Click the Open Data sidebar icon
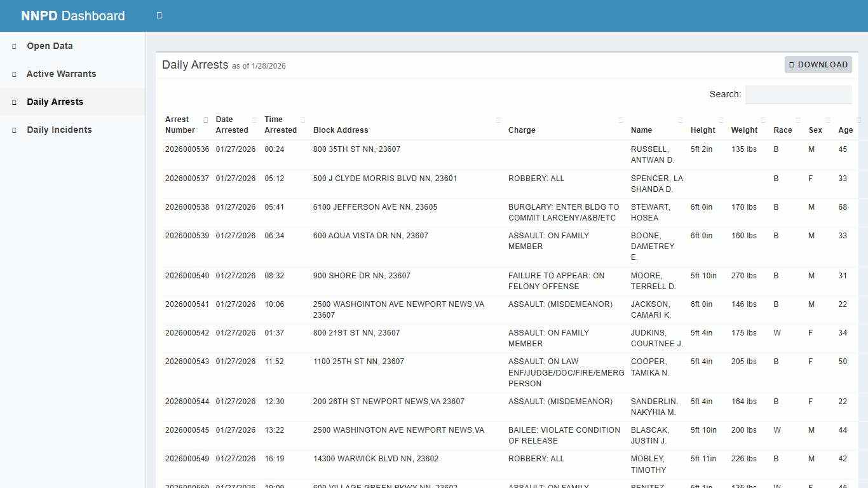Image resolution: width=868 pixels, height=488 pixels. pos(13,46)
